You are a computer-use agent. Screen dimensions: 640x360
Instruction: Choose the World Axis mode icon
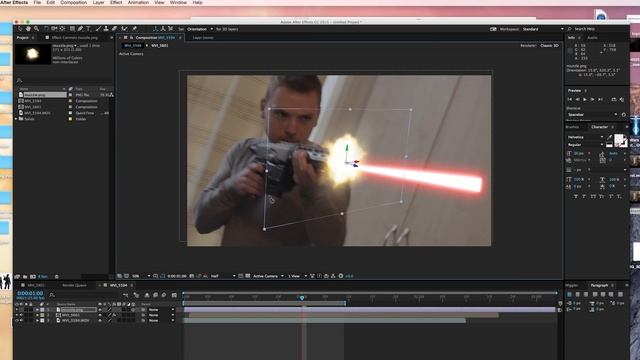tap(162, 29)
